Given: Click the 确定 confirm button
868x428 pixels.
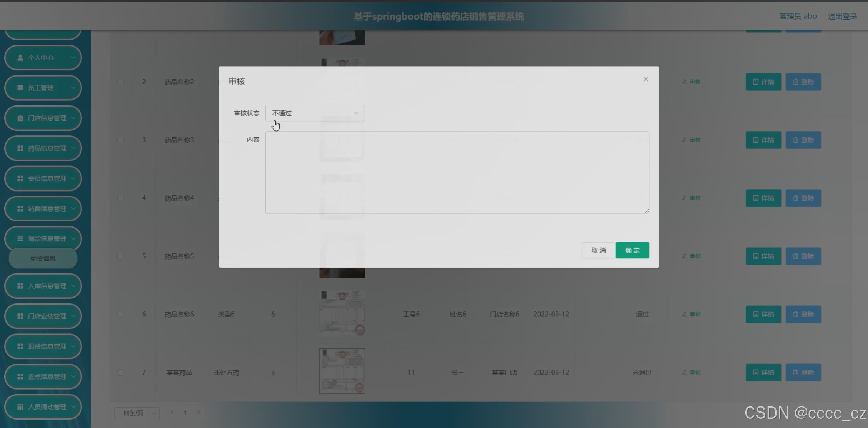Looking at the screenshot, I should [x=632, y=250].
